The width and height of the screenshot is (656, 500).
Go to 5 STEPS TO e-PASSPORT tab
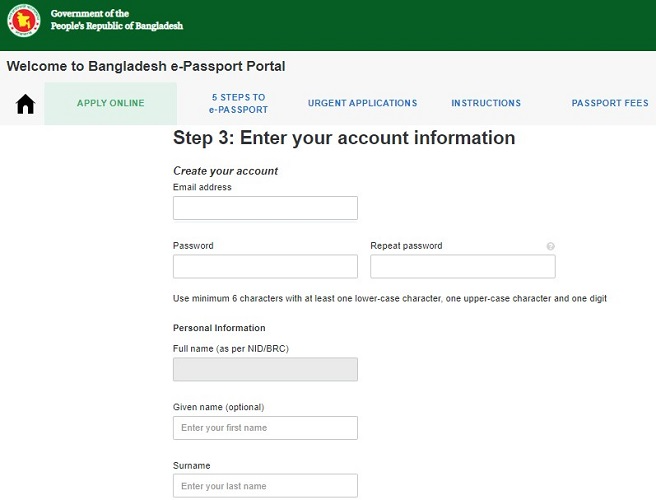pyautogui.click(x=238, y=103)
